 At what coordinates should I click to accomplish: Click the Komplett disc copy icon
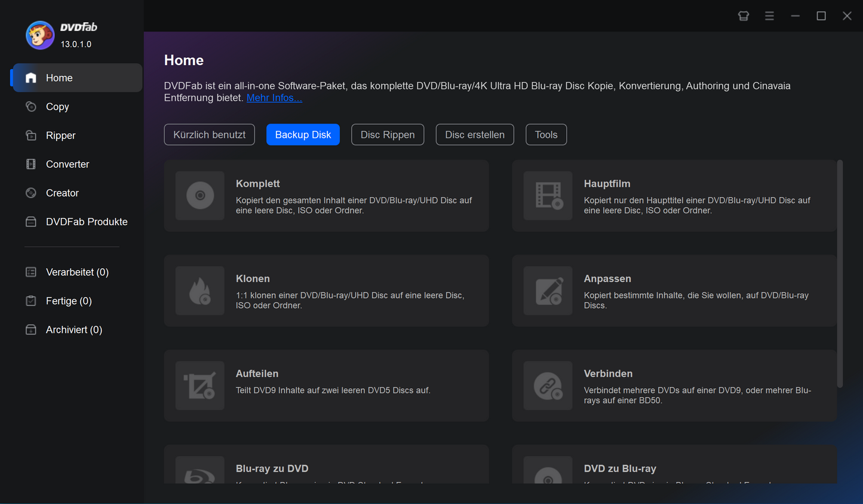[200, 196]
